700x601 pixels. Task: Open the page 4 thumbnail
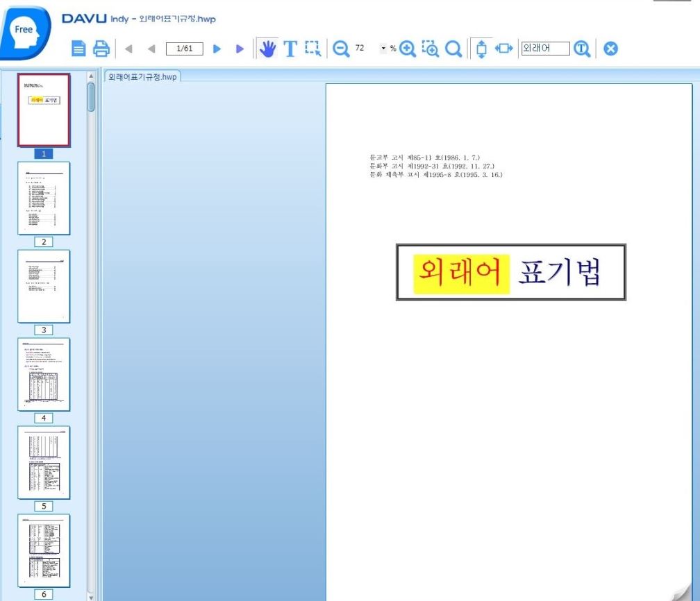pos(44,374)
